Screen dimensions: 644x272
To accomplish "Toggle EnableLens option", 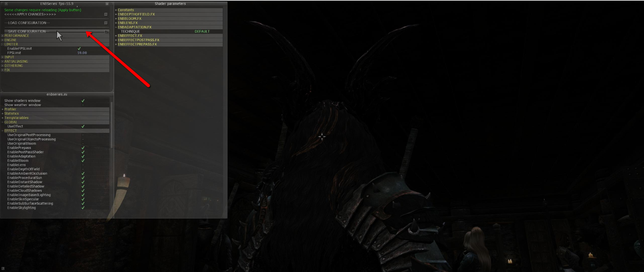I will [x=83, y=165].
